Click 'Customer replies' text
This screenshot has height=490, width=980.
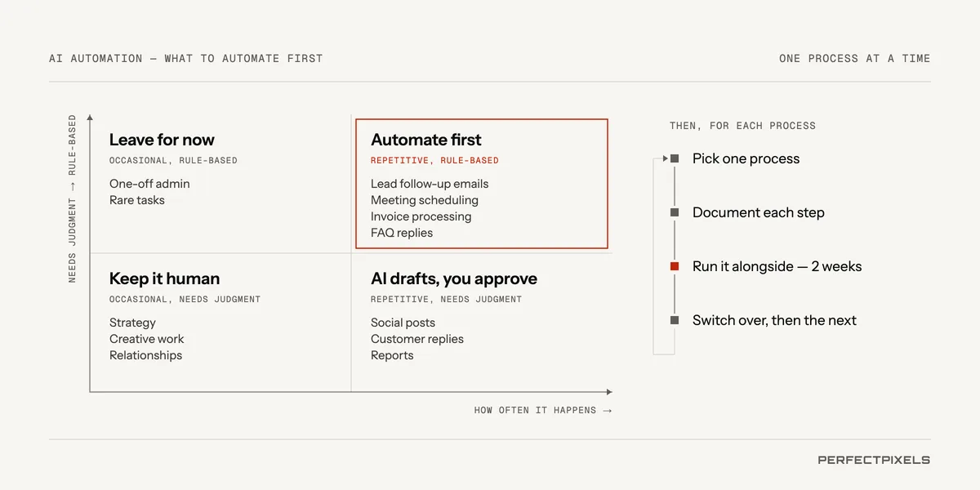pos(417,339)
